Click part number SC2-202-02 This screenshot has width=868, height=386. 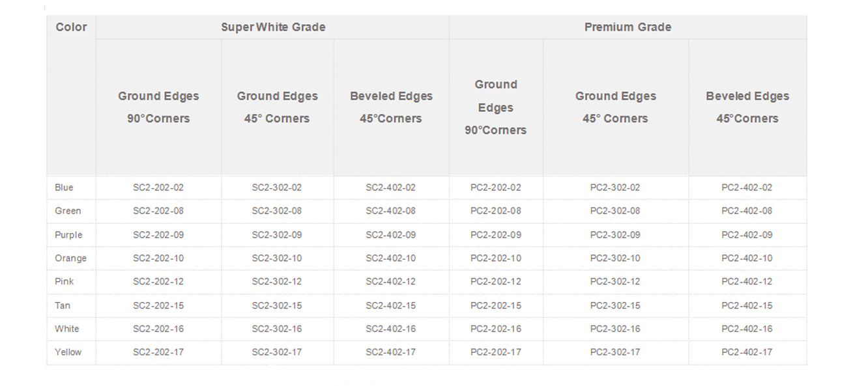pyautogui.click(x=158, y=187)
